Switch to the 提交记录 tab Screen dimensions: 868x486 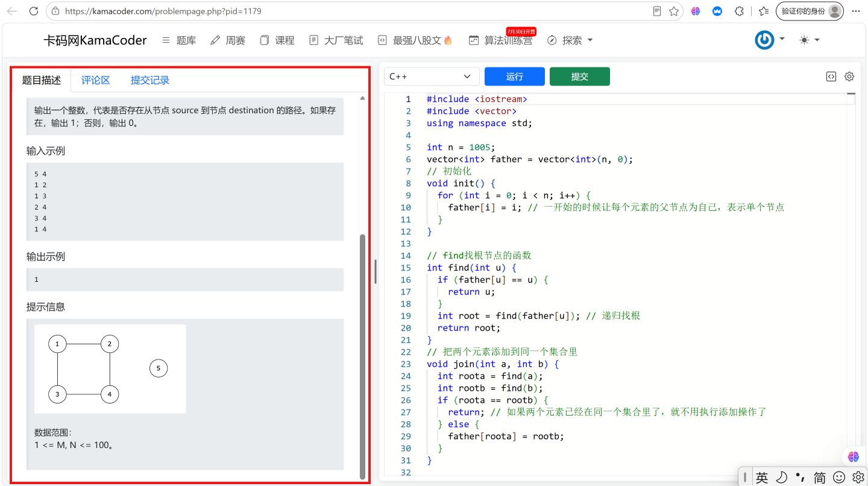[150, 80]
